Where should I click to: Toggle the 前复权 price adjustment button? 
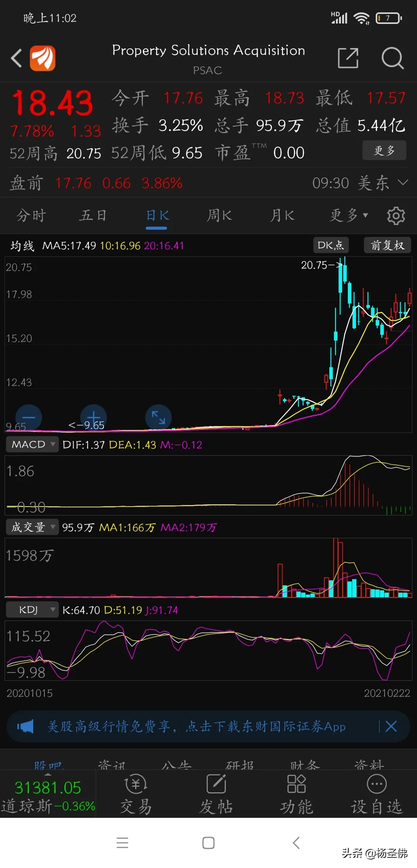pos(387,245)
